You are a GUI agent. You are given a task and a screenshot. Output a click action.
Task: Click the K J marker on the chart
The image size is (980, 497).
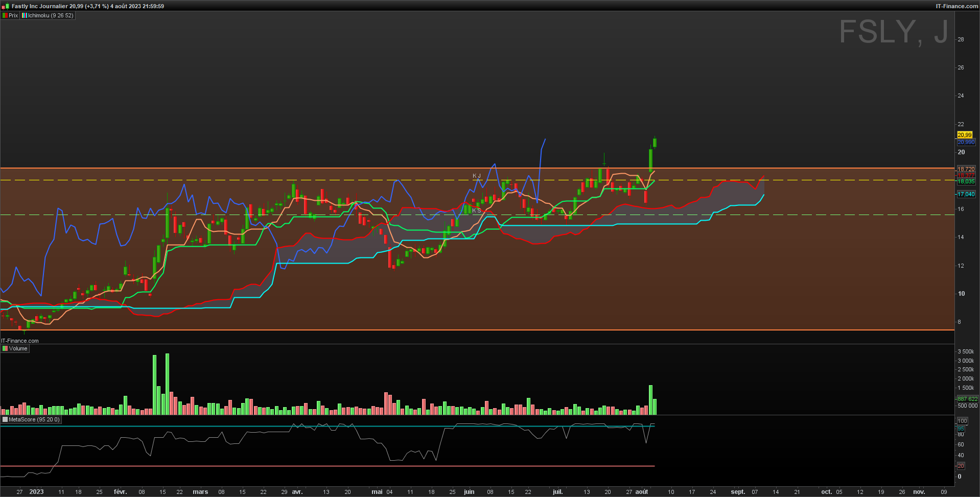(x=476, y=176)
